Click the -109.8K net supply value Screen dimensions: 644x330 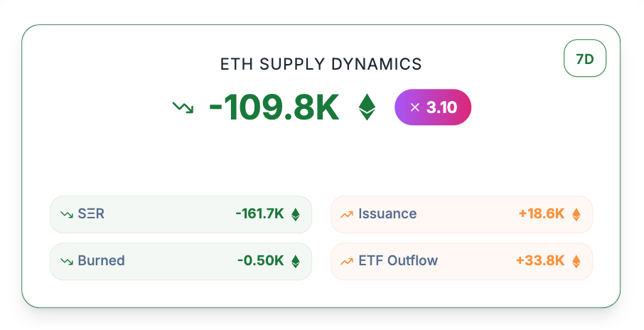pyautogui.click(x=274, y=107)
